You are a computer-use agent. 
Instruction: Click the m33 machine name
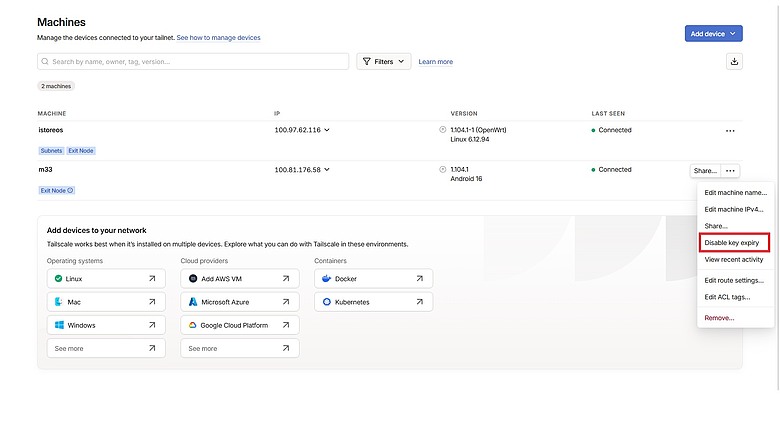(x=45, y=170)
